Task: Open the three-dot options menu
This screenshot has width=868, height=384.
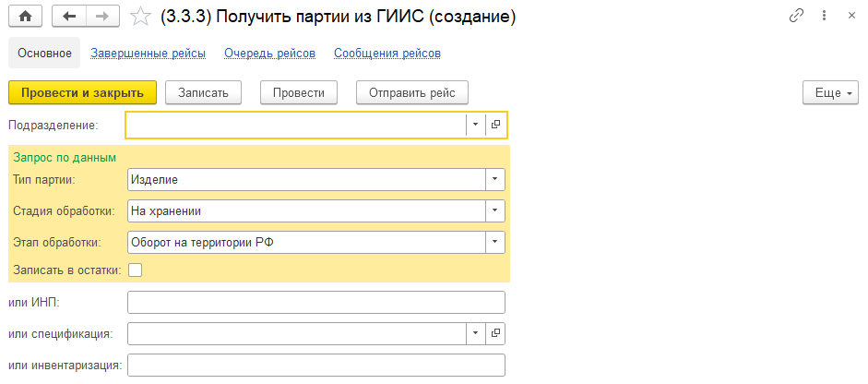Action: click(825, 16)
